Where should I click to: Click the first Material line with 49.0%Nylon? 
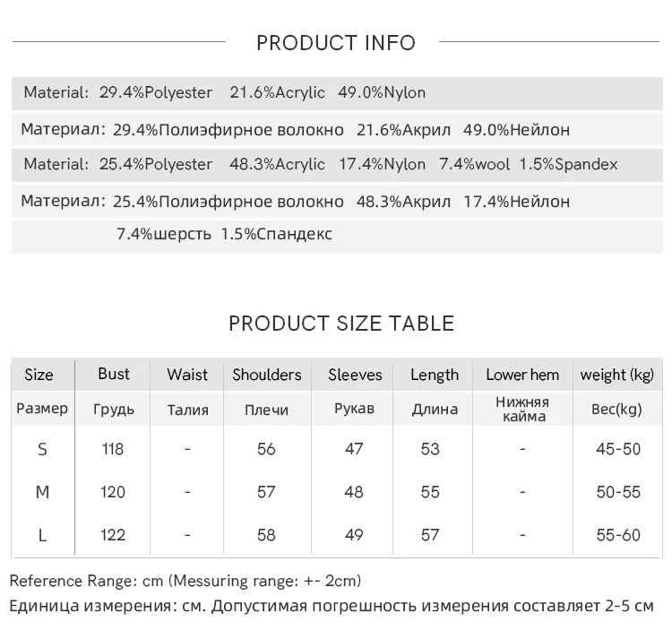(x=225, y=92)
